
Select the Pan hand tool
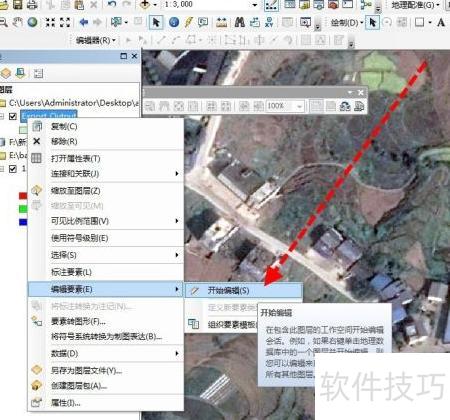tap(18, 22)
